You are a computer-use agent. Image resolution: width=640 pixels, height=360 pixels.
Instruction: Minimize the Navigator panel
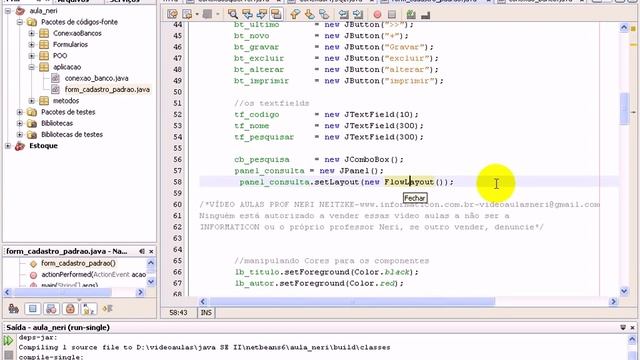click(x=142, y=251)
